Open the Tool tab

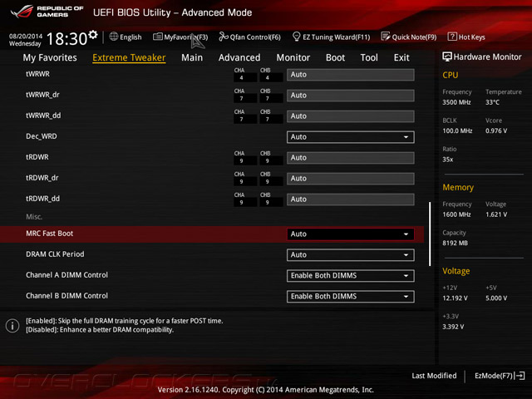(x=369, y=57)
